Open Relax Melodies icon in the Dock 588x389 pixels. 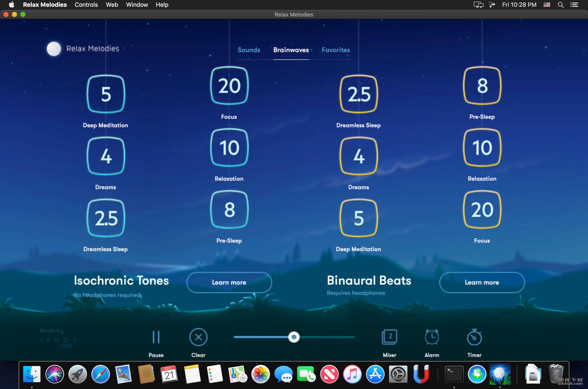click(500, 374)
